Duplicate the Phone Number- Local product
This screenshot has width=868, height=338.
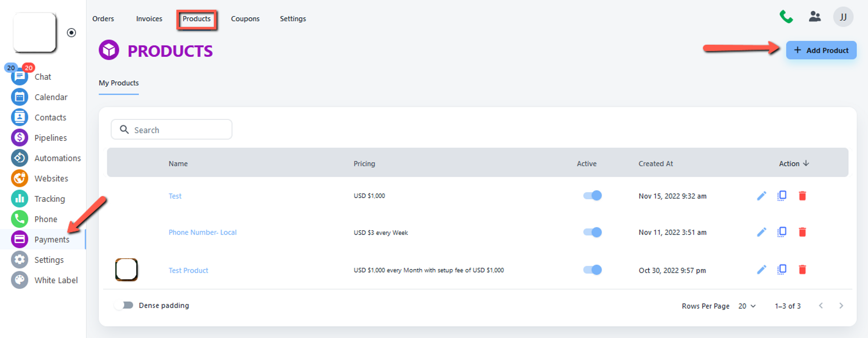click(782, 232)
